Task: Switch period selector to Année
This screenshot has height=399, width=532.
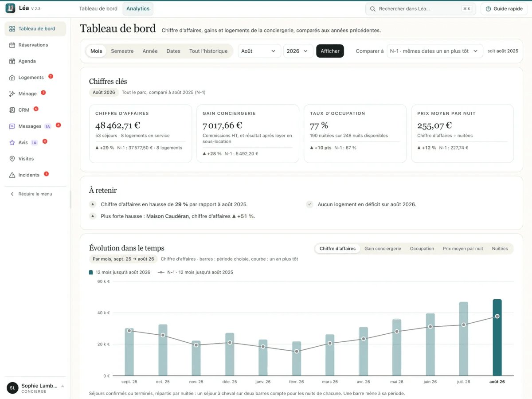Action: 150,51
